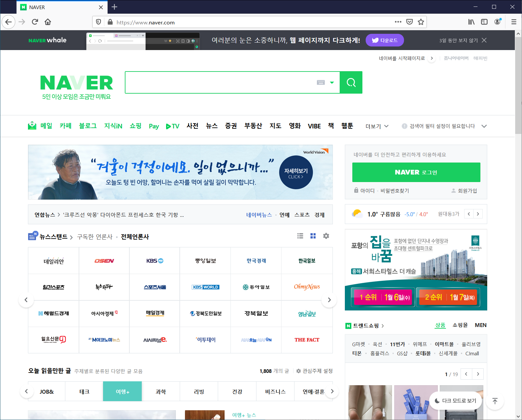This screenshot has width=522, height=420.
Task: Go to next newsstand page arrow
Action: 329,300
